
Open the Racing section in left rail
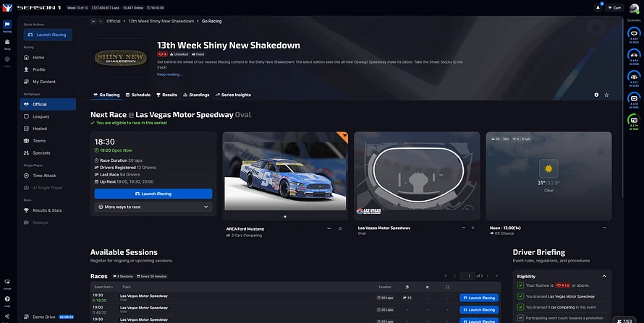pos(7,26)
